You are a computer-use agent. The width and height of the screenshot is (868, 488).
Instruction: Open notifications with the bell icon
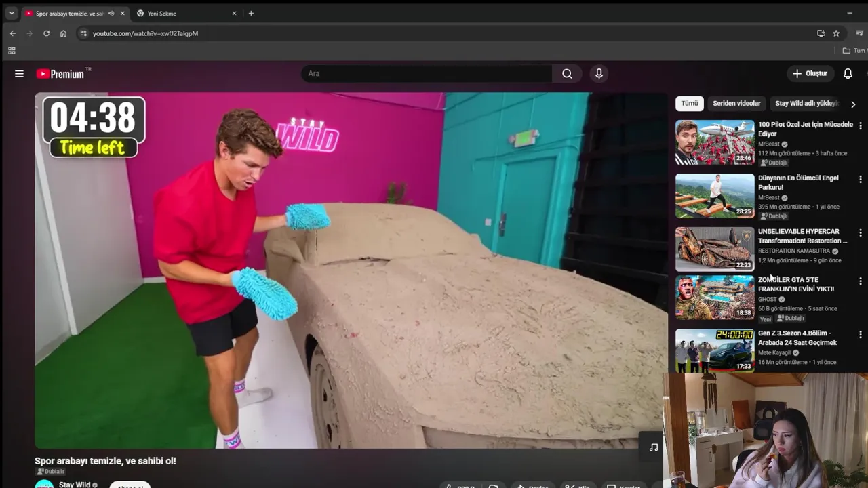848,73
